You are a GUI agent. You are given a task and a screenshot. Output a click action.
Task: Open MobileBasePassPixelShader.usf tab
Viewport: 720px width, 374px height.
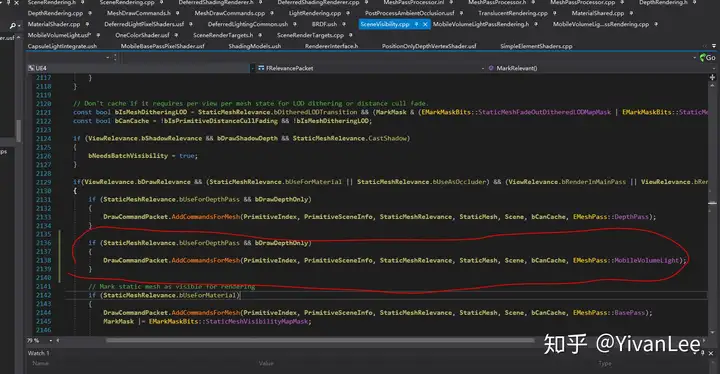click(x=163, y=46)
